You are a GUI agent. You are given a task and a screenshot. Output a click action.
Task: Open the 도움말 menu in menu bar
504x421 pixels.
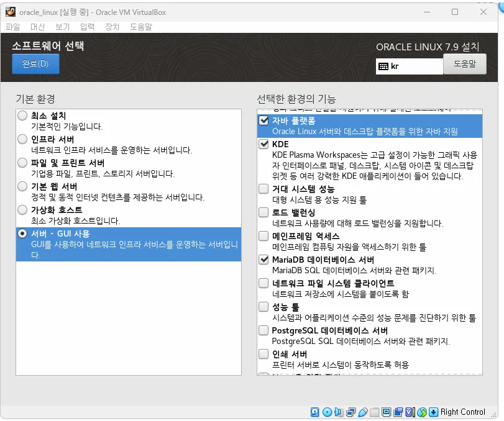pyautogui.click(x=141, y=27)
